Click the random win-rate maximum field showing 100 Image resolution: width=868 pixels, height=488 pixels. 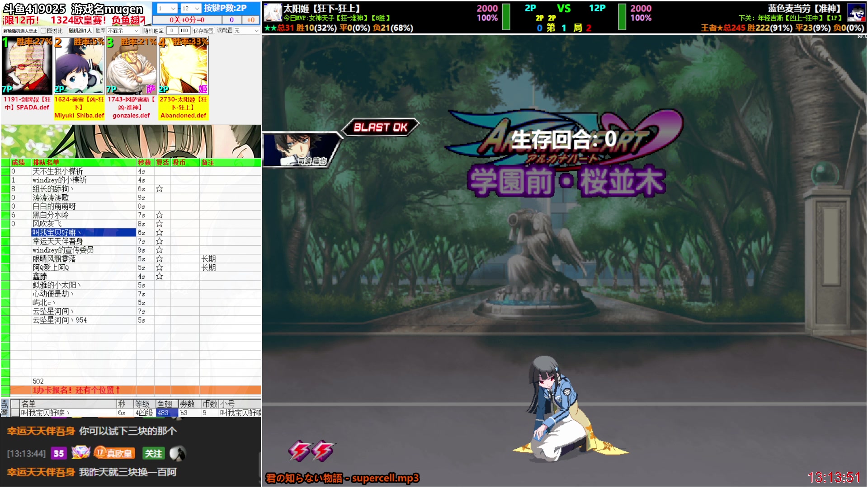point(184,31)
